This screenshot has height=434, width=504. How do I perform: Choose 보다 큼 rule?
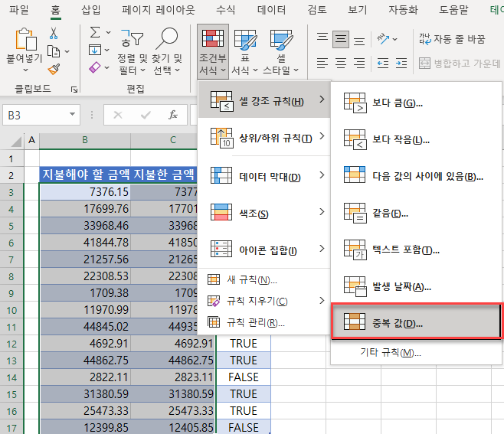(x=416, y=103)
